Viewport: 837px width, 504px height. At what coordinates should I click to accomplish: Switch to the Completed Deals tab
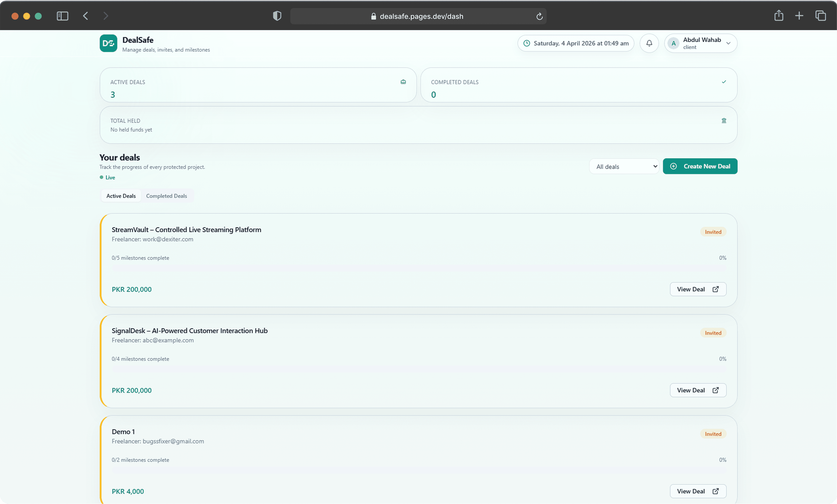pos(167,196)
